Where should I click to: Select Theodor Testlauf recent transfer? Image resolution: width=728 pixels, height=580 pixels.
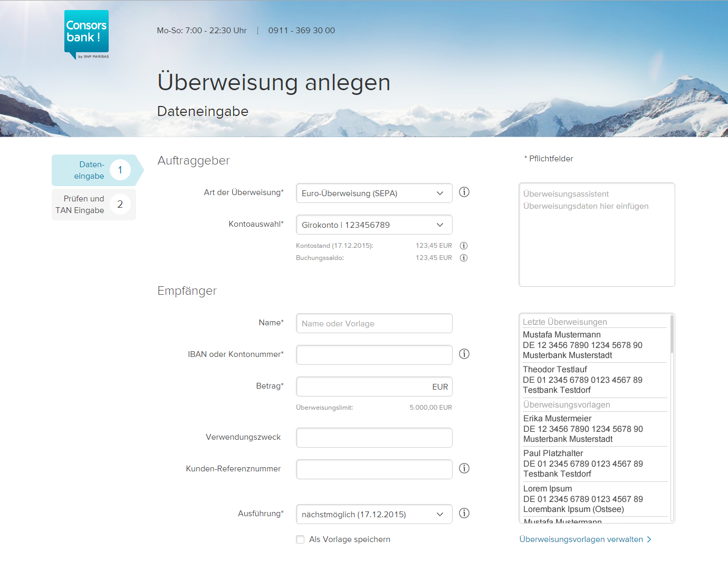pyautogui.click(x=594, y=380)
